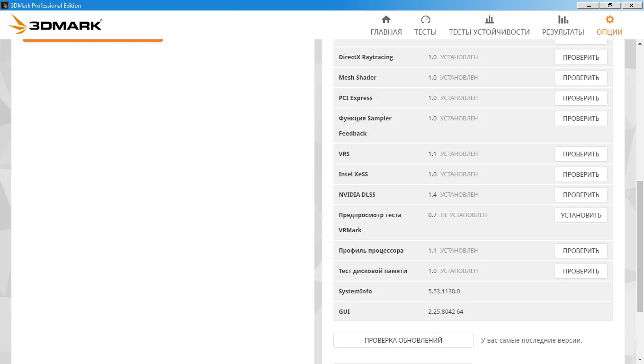Go to the ГЛАВНАЯ home tab
This screenshot has width=644, height=364.
[386, 26]
